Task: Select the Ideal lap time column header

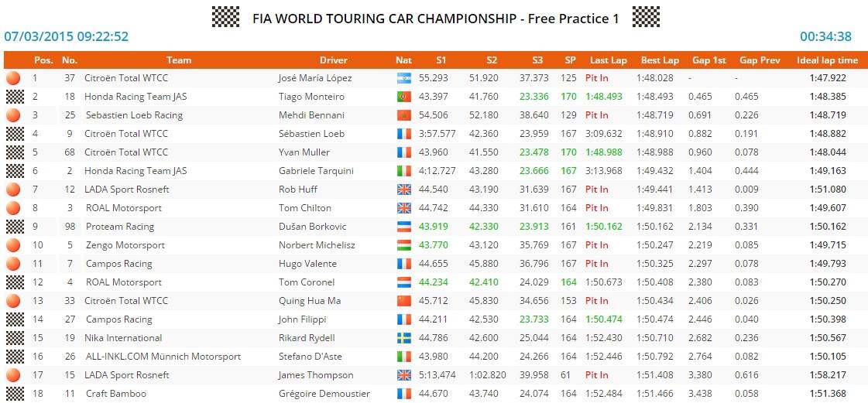Action: pyautogui.click(x=827, y=60)
